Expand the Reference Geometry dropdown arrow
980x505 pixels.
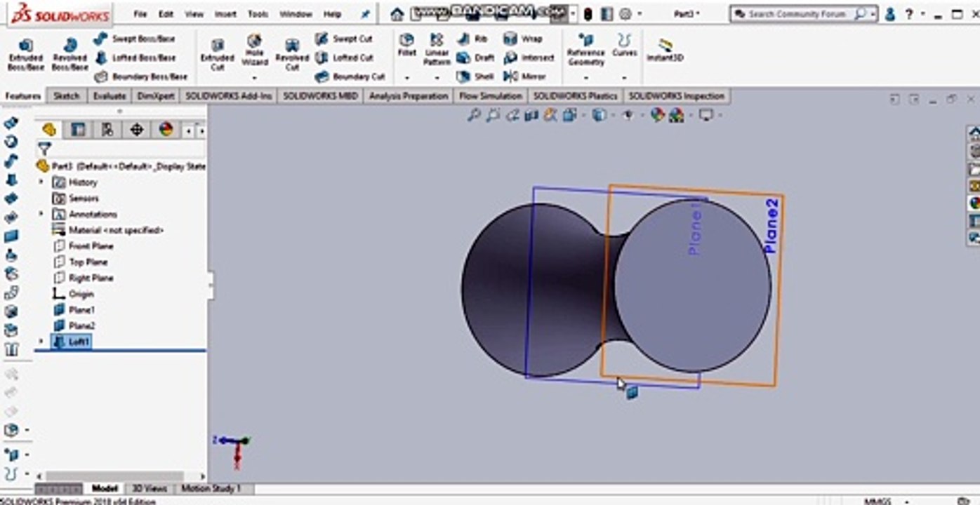coord(585,77)
